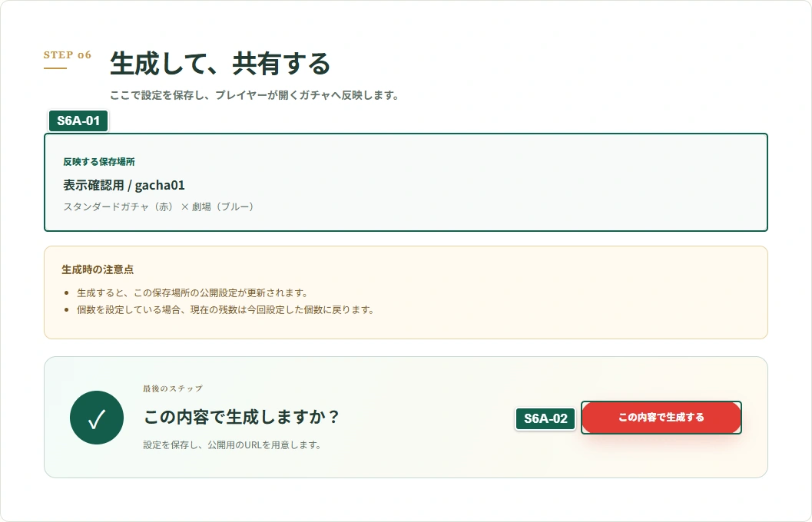
Task: Click the note about 残数は今回設定した個数に戻ります
Action: [x=227, y=310]
